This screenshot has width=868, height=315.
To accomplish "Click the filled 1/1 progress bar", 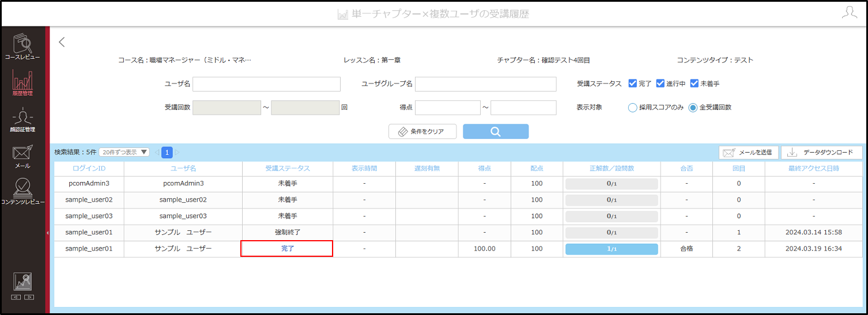I will click(x=612, y=249).
